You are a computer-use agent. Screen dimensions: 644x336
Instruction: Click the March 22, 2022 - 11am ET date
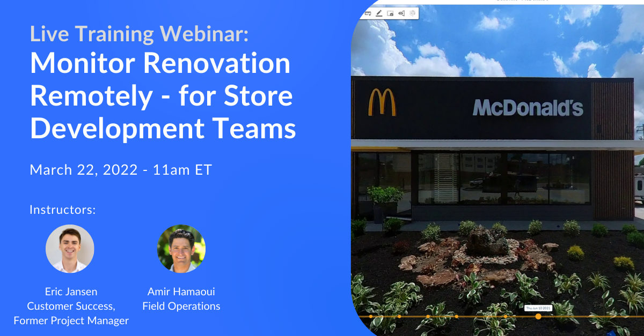[x=121, y=170]
